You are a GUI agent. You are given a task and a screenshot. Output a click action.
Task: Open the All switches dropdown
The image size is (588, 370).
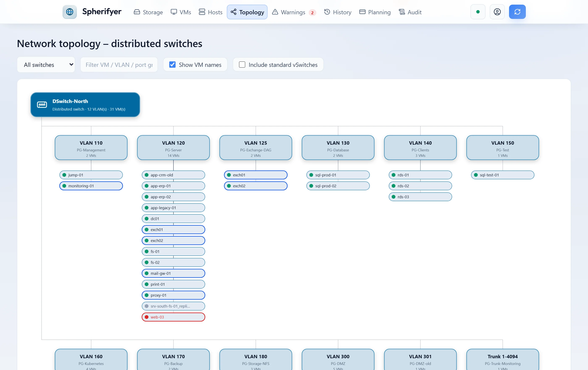pos(46,65)
